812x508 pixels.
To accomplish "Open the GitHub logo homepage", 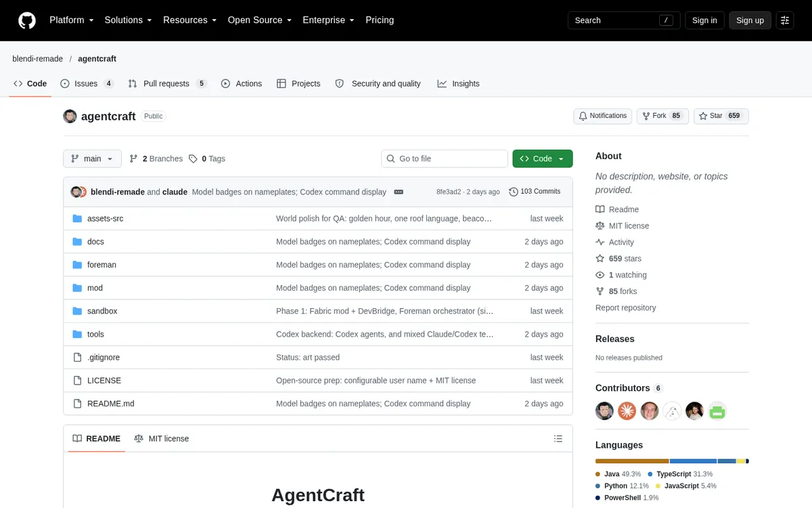I will [27, 20].
